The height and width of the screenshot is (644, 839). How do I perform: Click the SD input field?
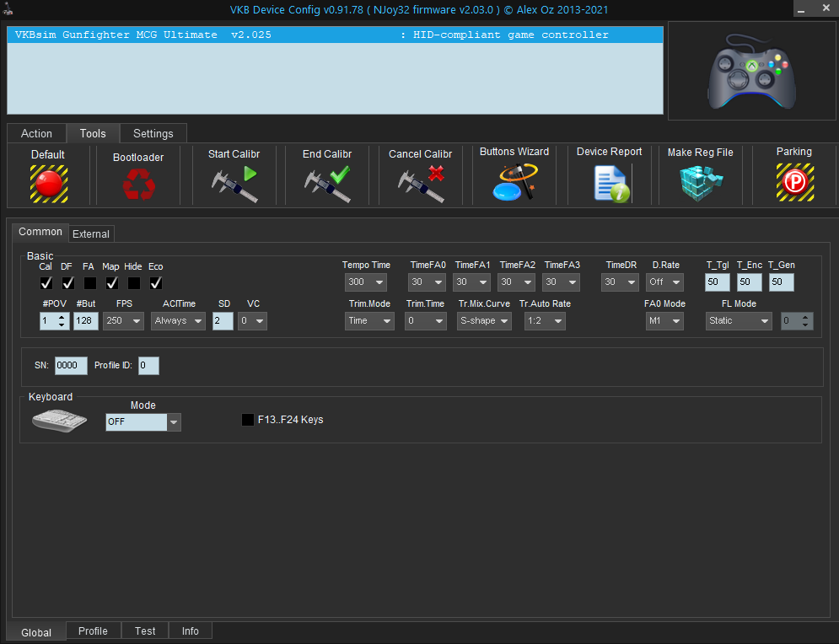[x=223, y=321]
